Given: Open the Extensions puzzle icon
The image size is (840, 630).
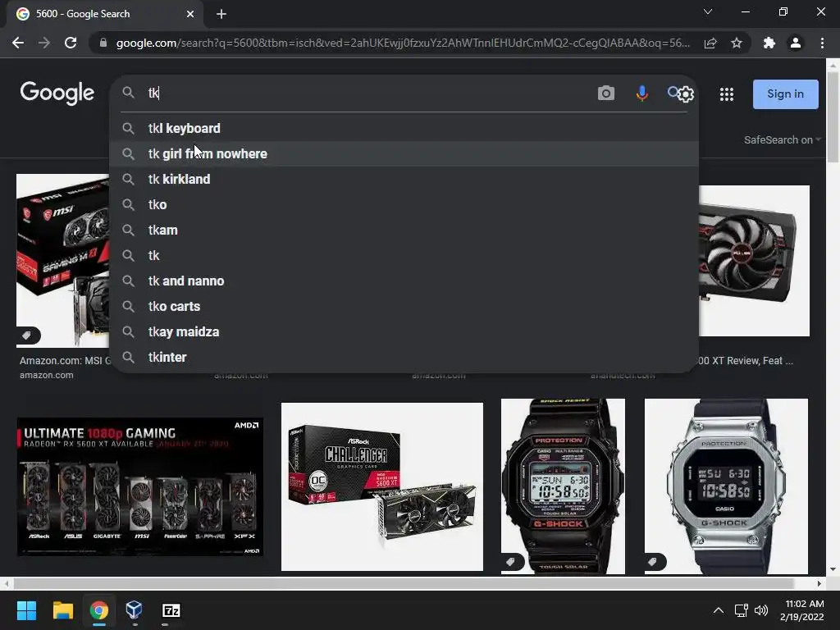Looking at the screenshot, I should (x=769, y=43).
